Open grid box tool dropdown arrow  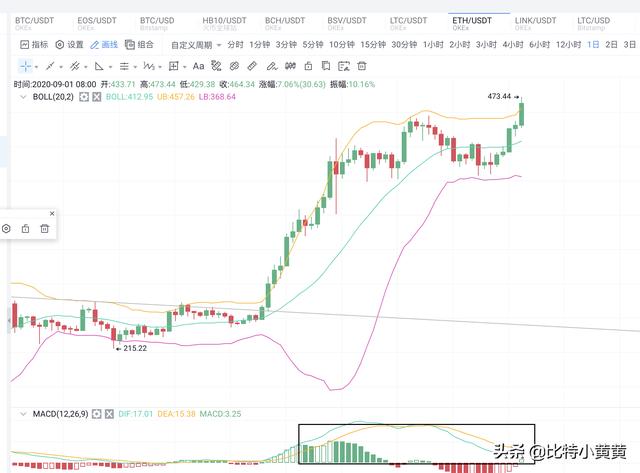coord(184,67)
